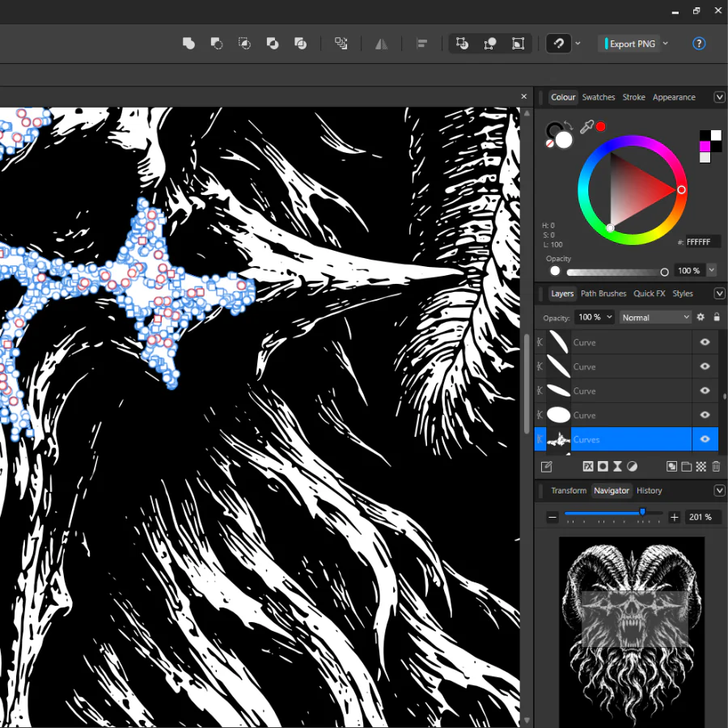Screen dimensions: 728x728
Task: Select Insert inside selection mode
Action: coord(518,44)
